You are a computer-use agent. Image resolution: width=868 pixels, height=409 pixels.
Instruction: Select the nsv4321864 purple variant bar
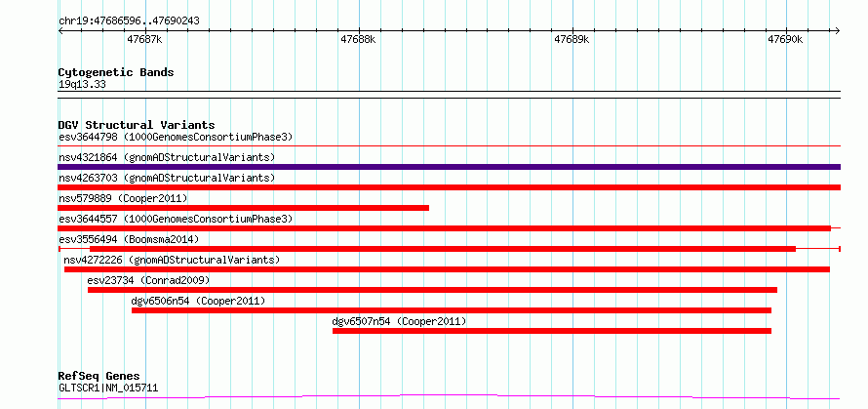pos(450,167)
